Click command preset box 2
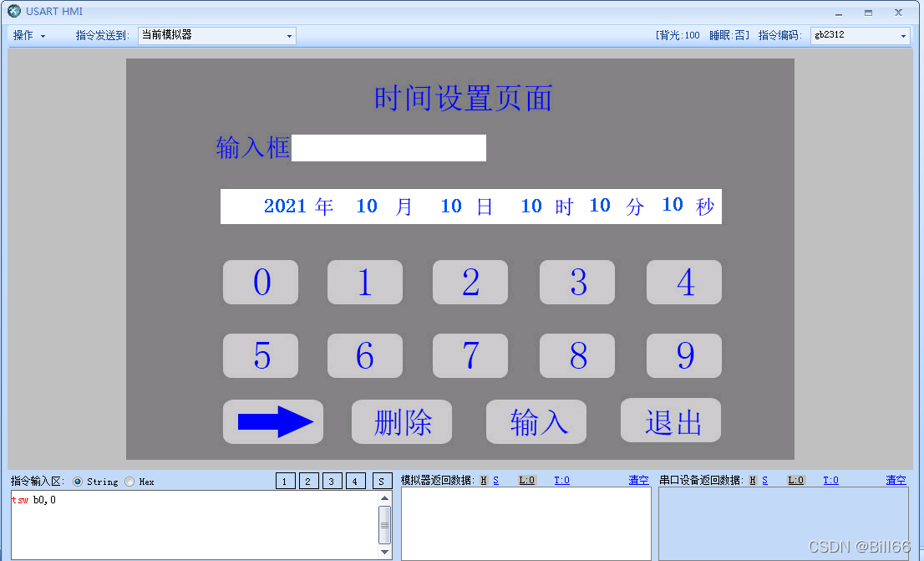Screen dimensions: 924x561 (309, 482)
